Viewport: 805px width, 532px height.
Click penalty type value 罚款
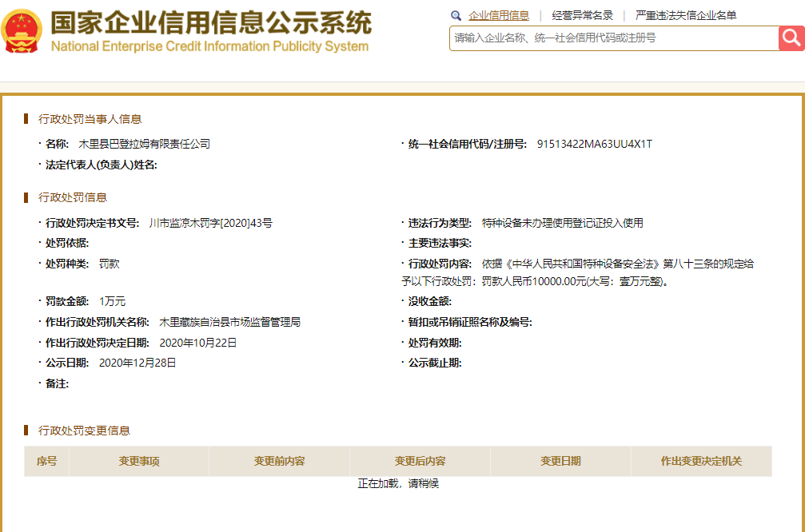click(109, 264)
